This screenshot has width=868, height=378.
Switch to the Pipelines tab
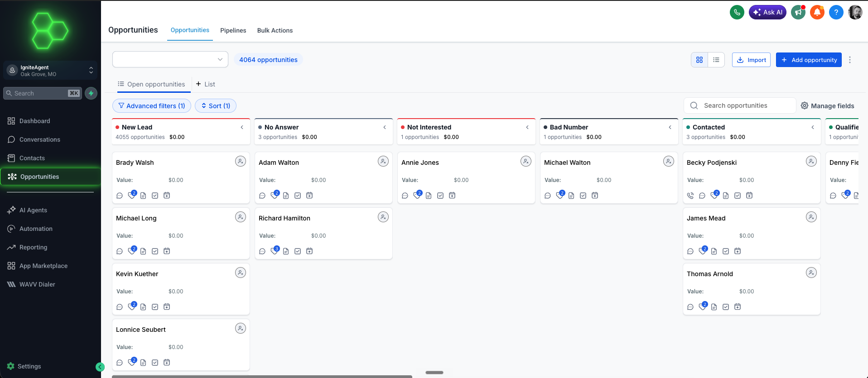pyautogui.click(x=233, y=30)
